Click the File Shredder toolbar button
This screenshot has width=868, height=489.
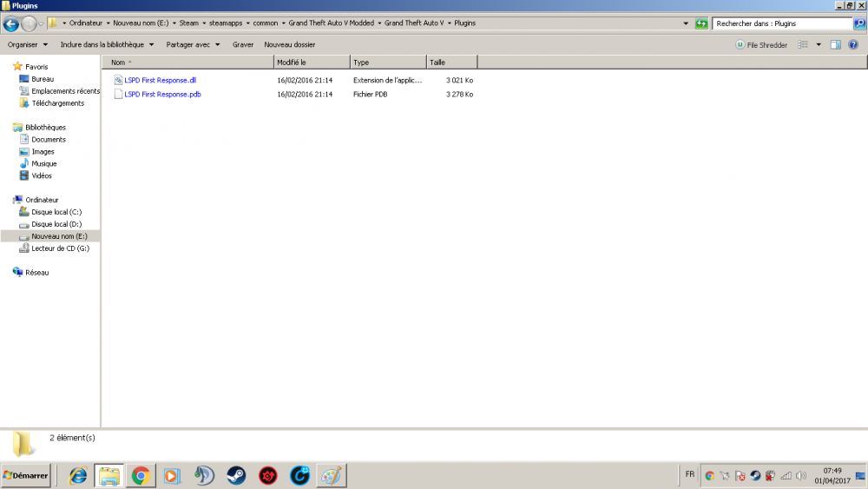761,45
